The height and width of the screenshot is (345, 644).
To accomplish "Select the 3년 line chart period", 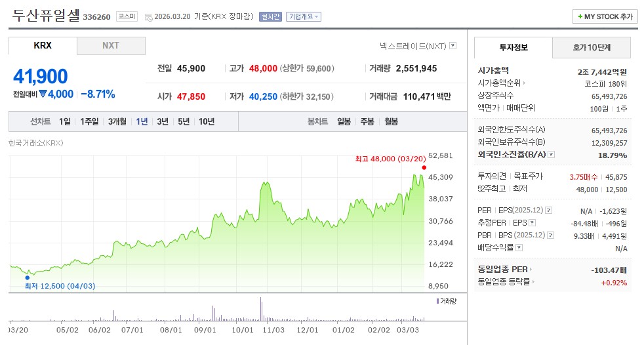I will pyautogui.click(x=163, y=121).
